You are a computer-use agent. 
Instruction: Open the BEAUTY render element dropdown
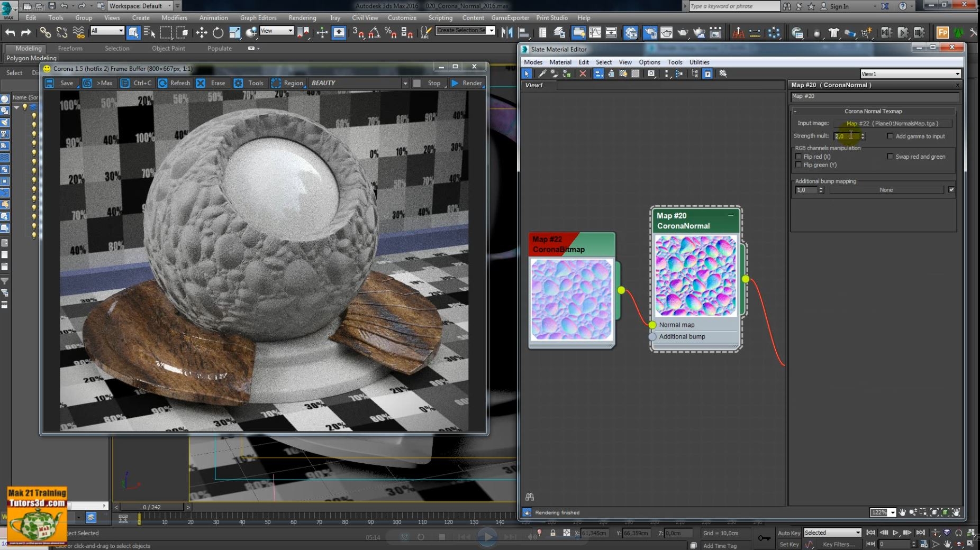coord(405,83)
